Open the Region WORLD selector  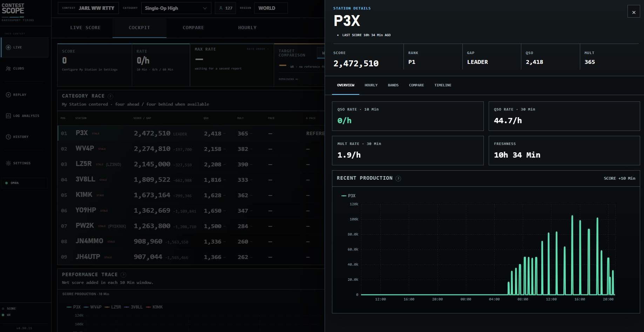(x=271, y=8)
